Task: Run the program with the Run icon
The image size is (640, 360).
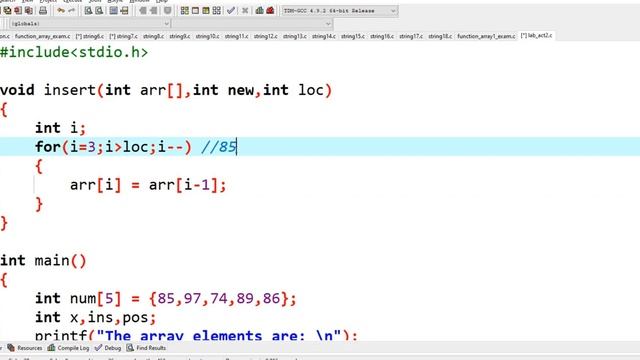Action: tap(195, 11)
